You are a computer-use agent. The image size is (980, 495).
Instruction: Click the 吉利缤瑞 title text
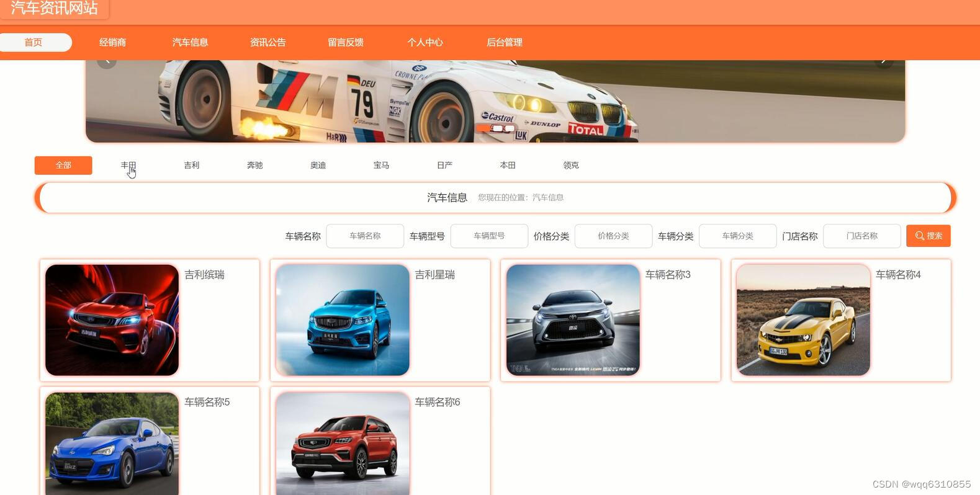[204, 275]
